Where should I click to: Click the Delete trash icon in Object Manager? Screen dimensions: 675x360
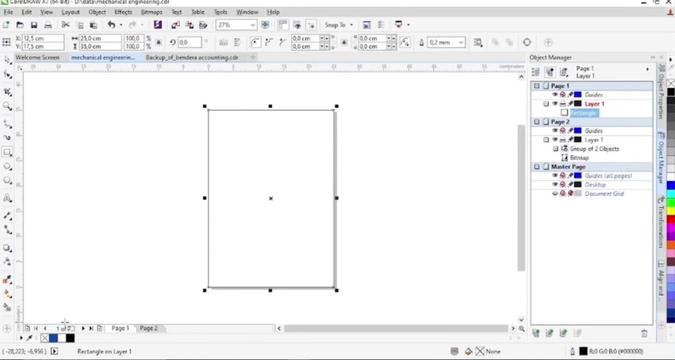click(x=644, y=333)
